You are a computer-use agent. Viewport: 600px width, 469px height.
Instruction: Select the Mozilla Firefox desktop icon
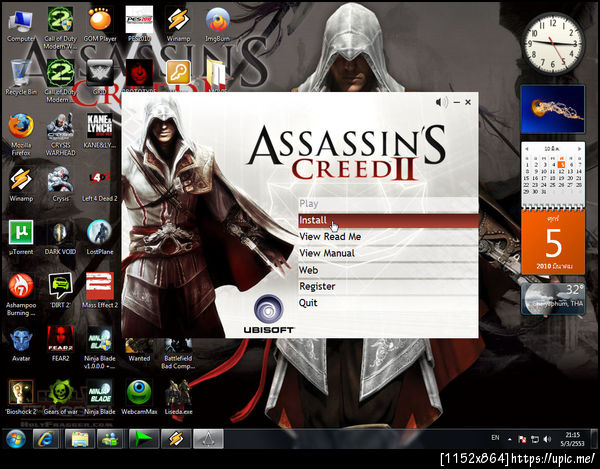tap(21, 134)
